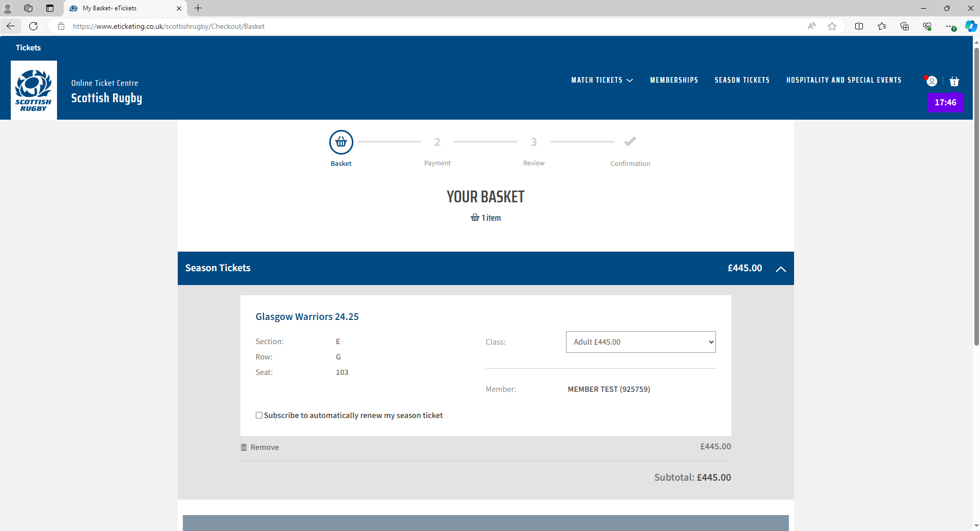Open the Class Adult £445.00 dropdown
This screenshot has width=980, height=531.
point(641,342)
